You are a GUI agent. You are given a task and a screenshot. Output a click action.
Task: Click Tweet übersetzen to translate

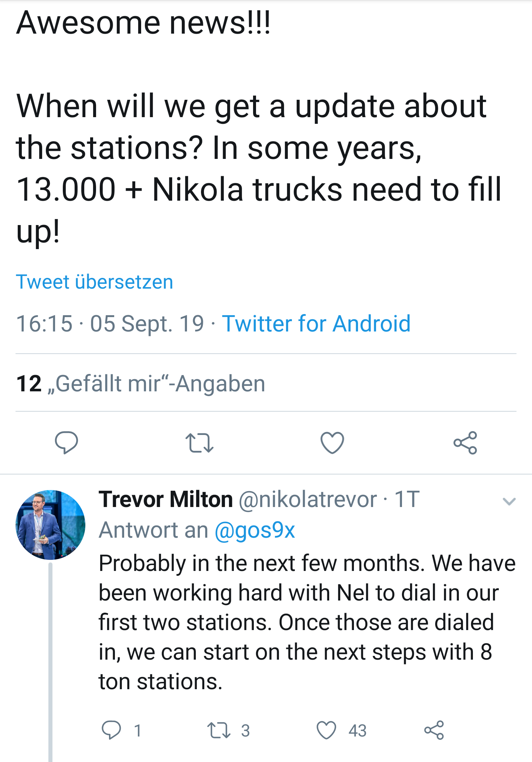point(95,282)
